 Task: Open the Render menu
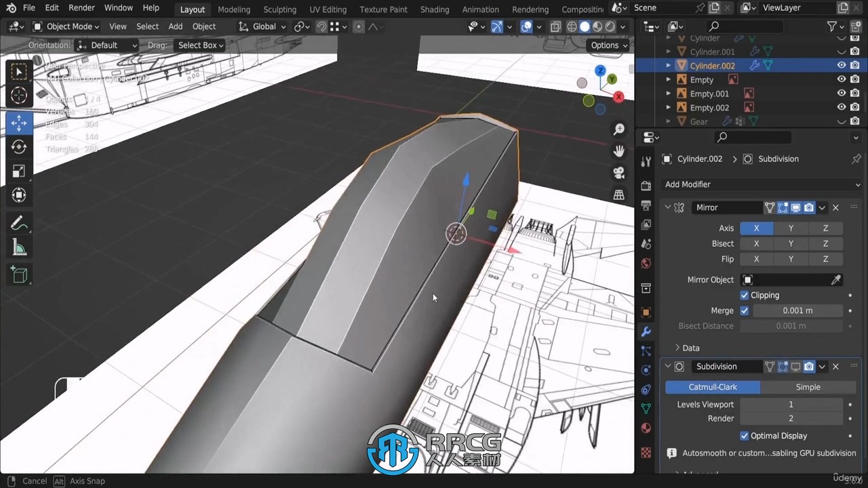click(81, 7)
